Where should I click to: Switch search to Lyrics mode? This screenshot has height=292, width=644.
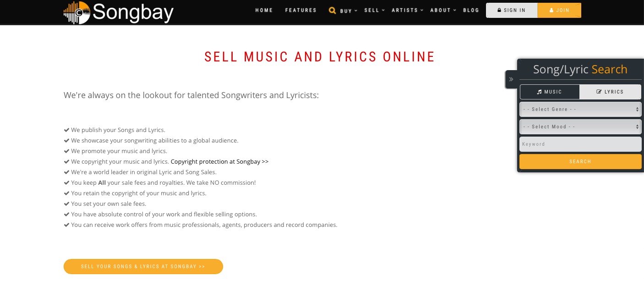pyautogui.click(x=610, y=92)
